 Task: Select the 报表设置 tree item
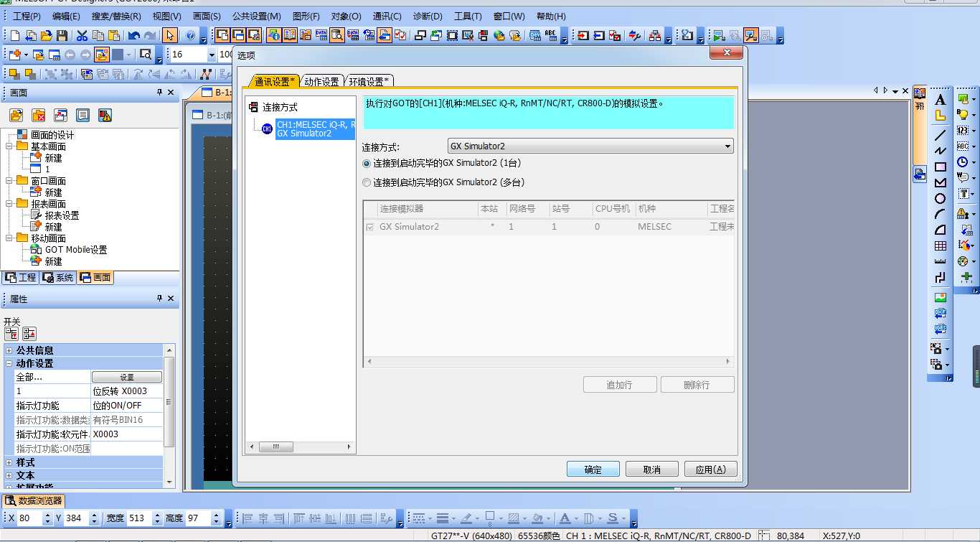(x=62, y=215)
